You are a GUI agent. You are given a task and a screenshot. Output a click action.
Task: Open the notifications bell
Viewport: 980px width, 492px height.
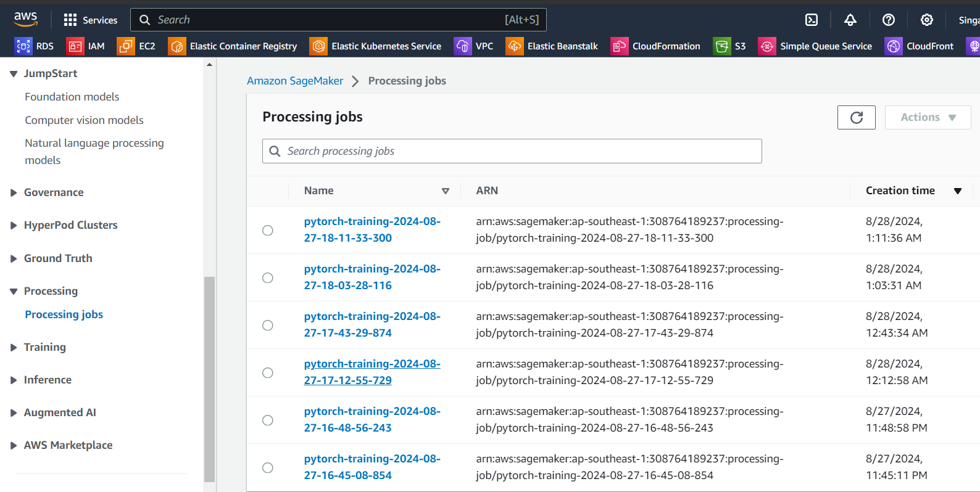(x=850, y=20)
